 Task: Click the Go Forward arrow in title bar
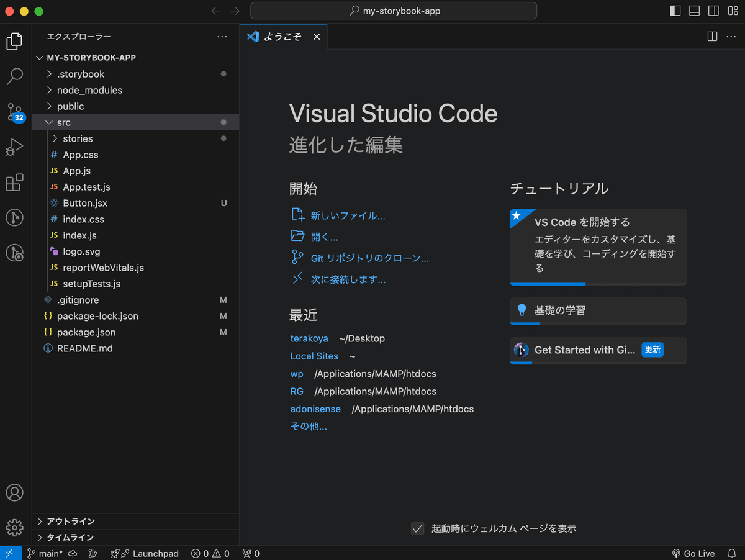coord(235,11)
